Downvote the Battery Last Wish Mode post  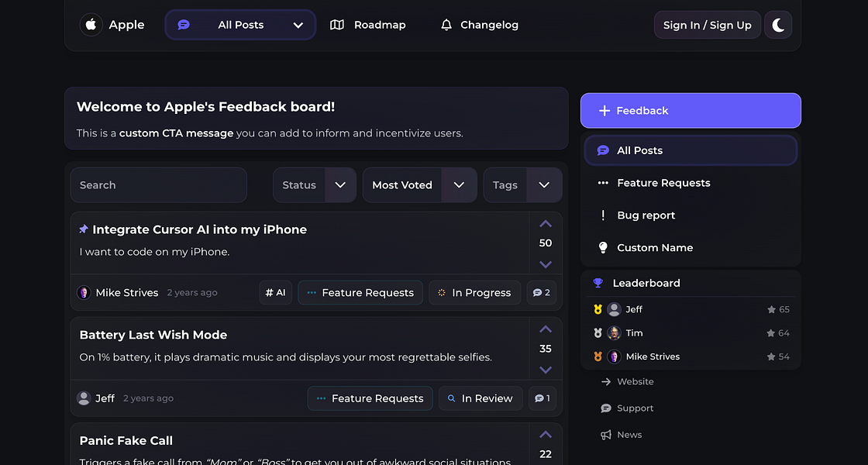pos(546,370)
